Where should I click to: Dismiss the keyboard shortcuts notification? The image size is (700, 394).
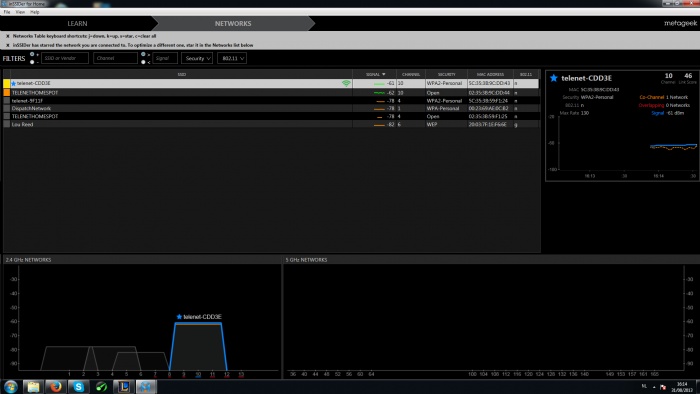8,36
